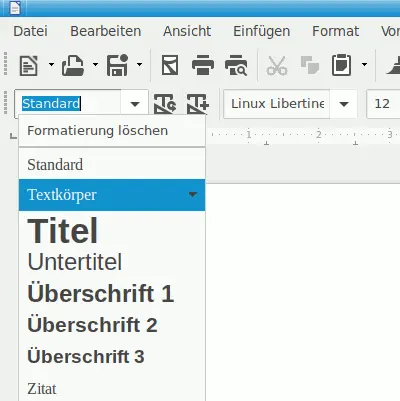
Task: Expand the Textkörper style submenu arrow
Action: pyautogui.click(x=193, y=194)
